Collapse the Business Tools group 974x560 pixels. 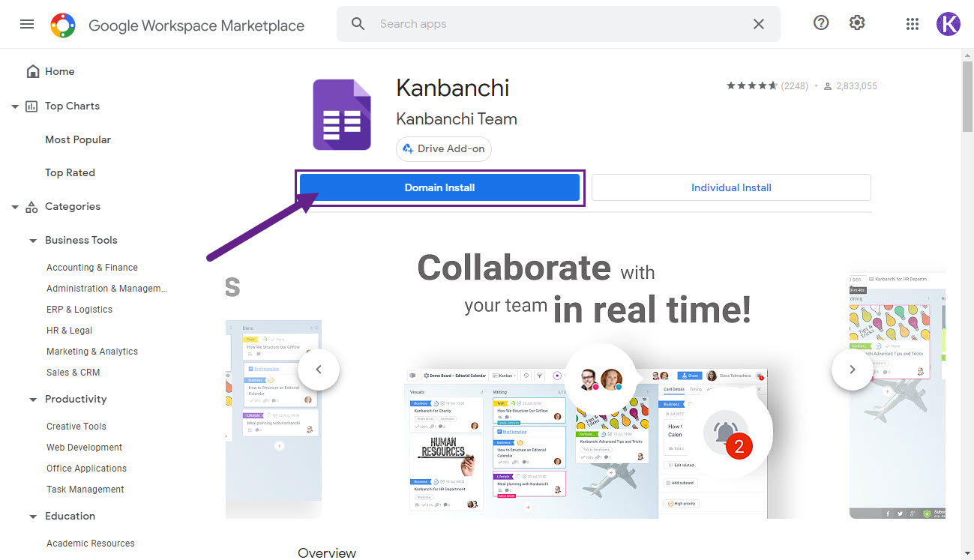(x=33, y=241)
